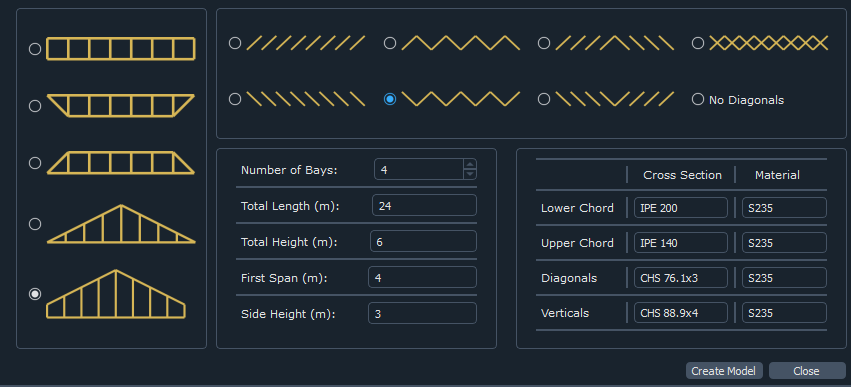
Task: Open Lower Chord cross section IPE 200 field
Action: pyautogui.click(x=681, y=208)
